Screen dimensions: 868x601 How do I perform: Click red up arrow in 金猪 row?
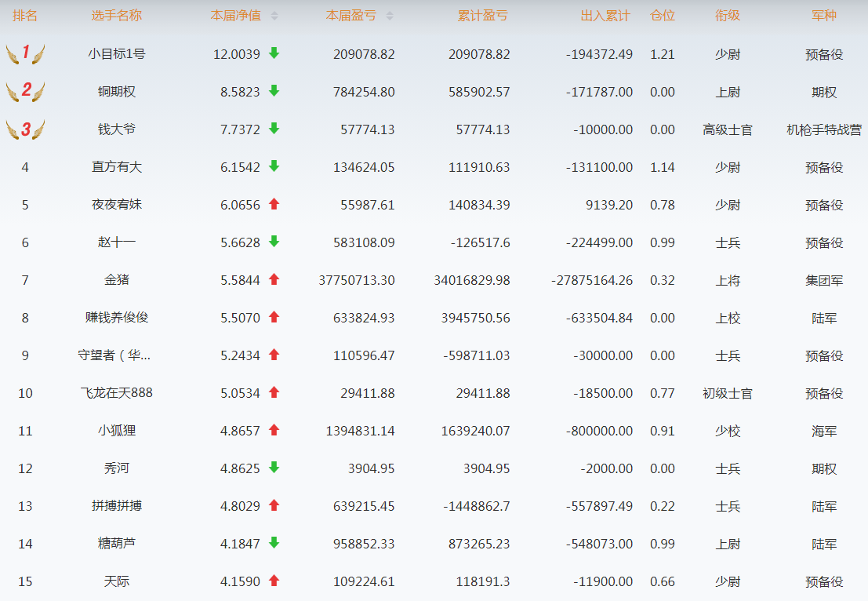[x=274, y=279]
